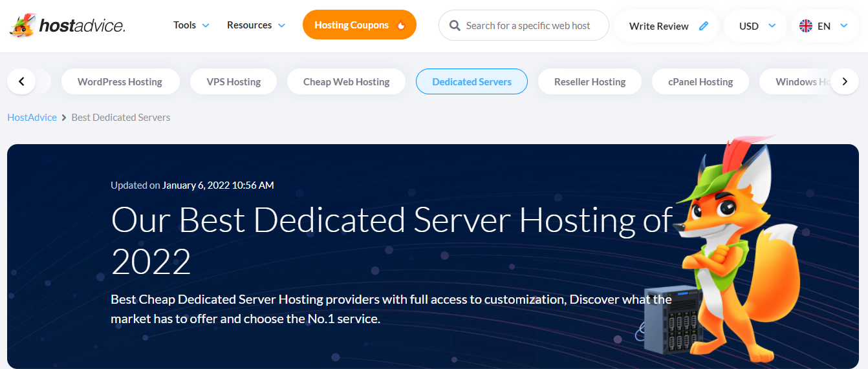
Task: Select the VPS Hosting tab
Action: [x=233, y=81]
